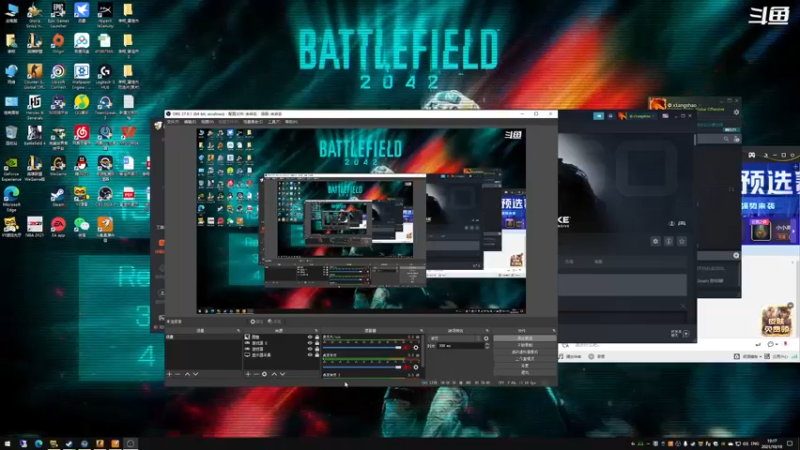Remove selected source with Sources minus icon

tap(257, 374)
